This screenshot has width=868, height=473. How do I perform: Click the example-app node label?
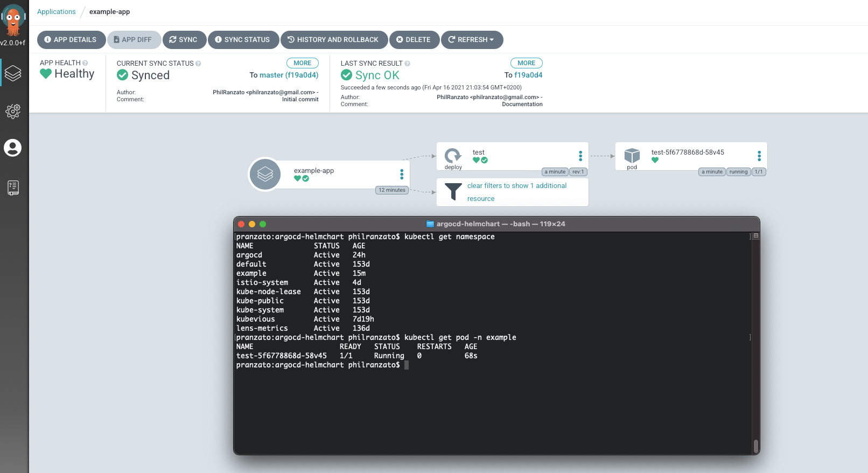pos(314,171)
